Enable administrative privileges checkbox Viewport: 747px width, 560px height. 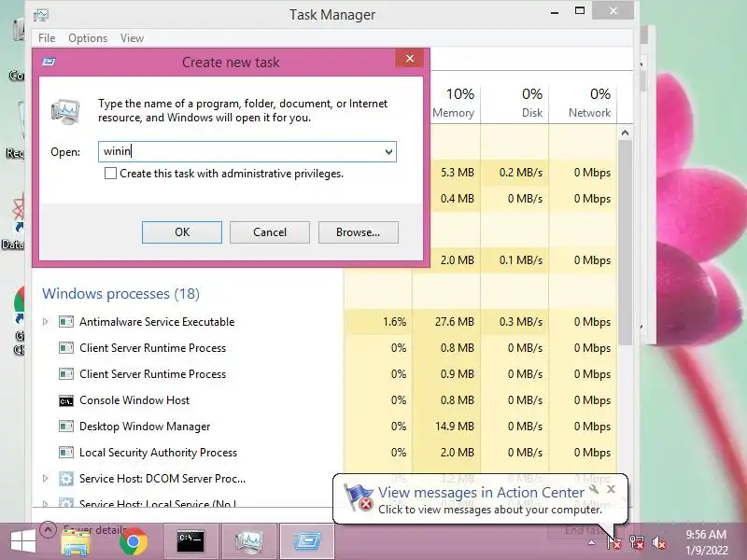[110, 174]
